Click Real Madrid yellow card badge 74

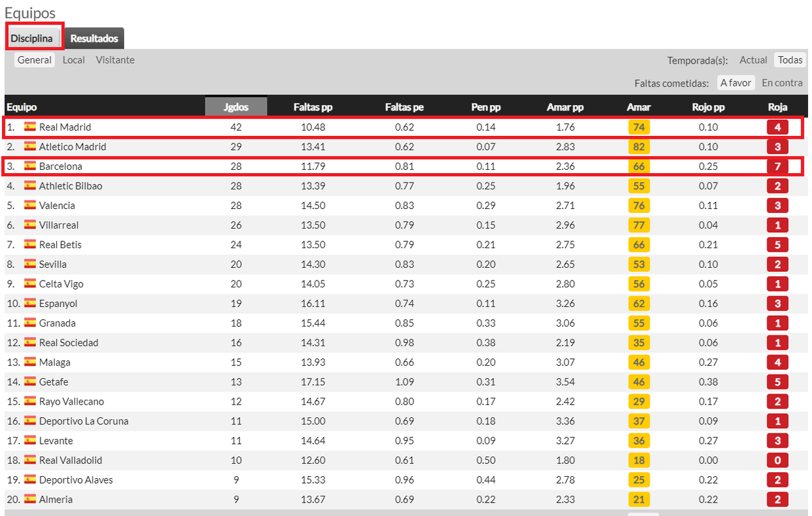639,127
